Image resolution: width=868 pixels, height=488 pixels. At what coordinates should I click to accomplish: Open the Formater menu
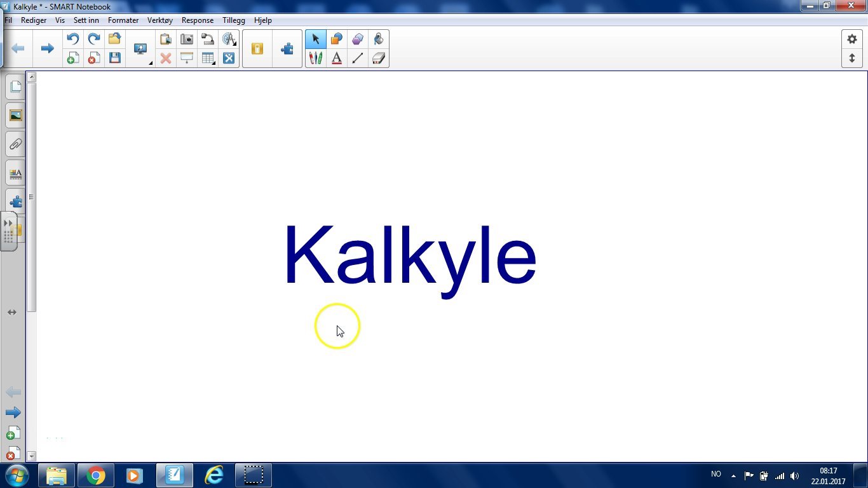[x=123, y=20]
